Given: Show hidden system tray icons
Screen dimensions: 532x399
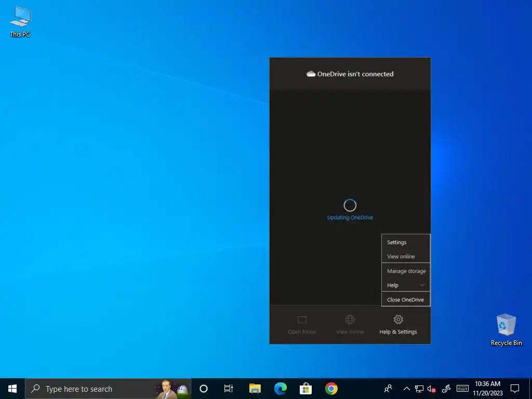Looking at the screenshot, I should point(406,389).
